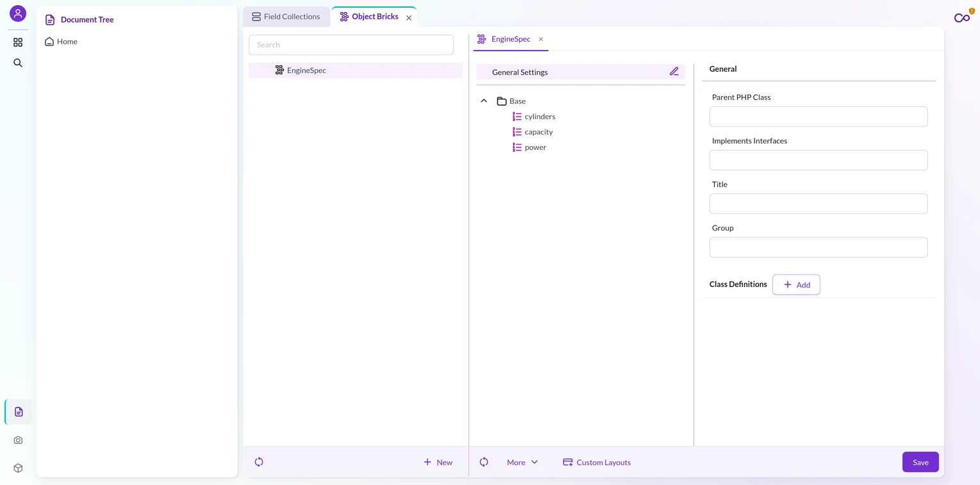980x485 pixels.
Task: Collapse the Base folder node
Action: click(x=484, y=101)
